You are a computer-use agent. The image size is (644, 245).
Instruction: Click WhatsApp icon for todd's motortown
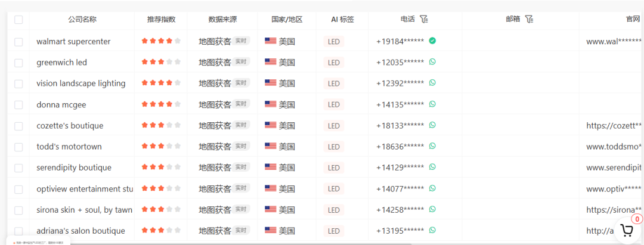click(x=432, y=145)
